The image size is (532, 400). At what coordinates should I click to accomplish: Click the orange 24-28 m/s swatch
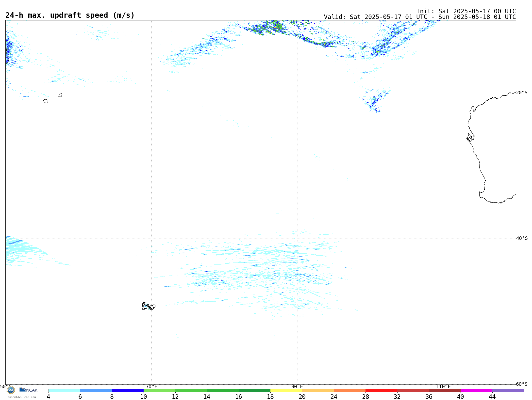tap(350, 390)
